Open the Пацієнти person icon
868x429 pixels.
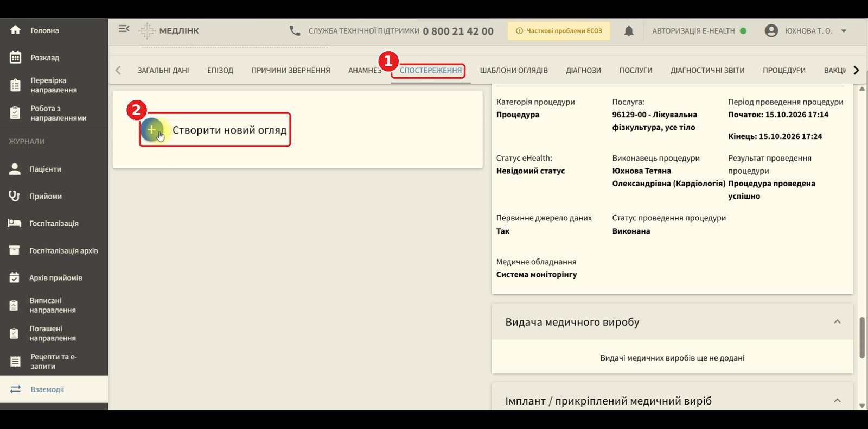click(x=15, y=169)
